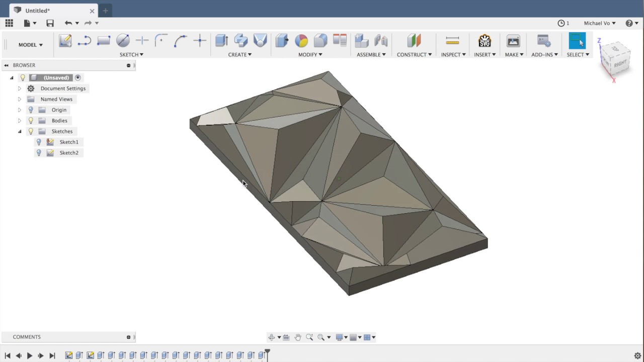Click the Joint assemble icon
Image resolution: width=644 pixels, height=362 pixels.
pos(381,41)
